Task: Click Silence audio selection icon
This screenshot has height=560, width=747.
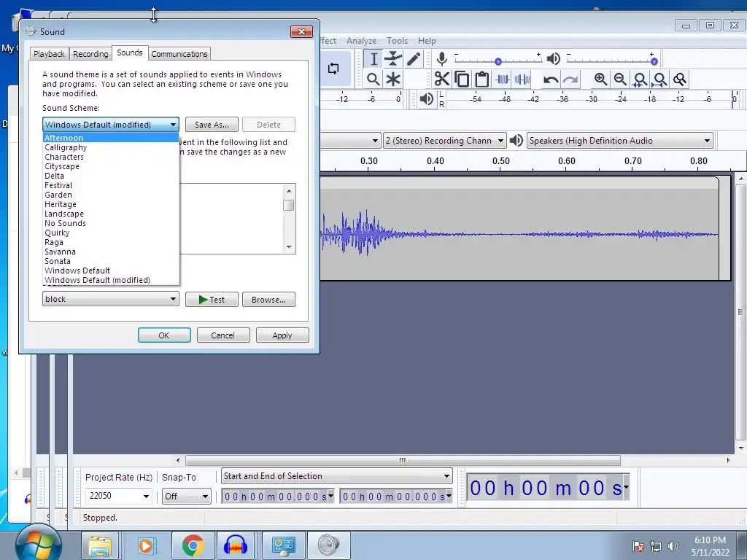Action: pyautogui.click(x=522, y=79)
